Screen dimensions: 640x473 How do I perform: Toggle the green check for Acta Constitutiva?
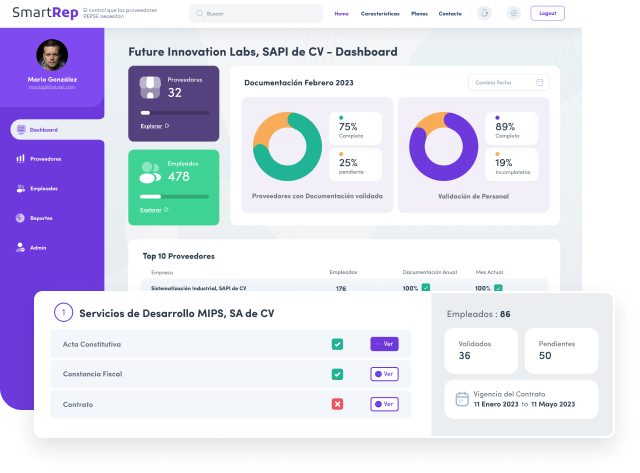tap(337, 344)
